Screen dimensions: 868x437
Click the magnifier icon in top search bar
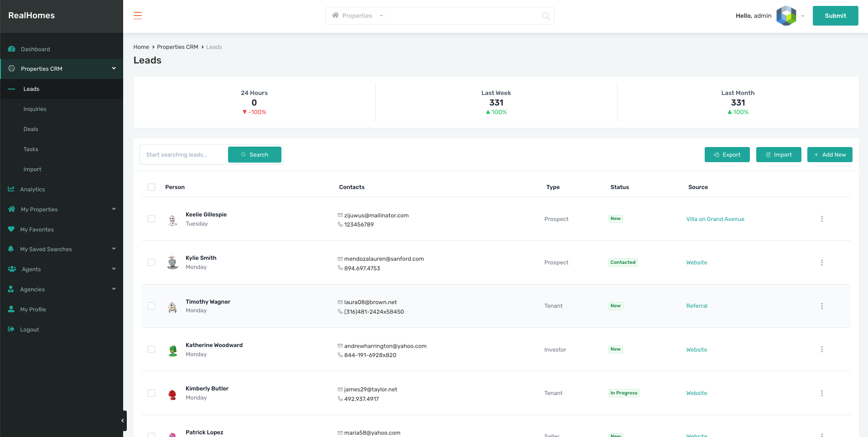pos(546,16)
